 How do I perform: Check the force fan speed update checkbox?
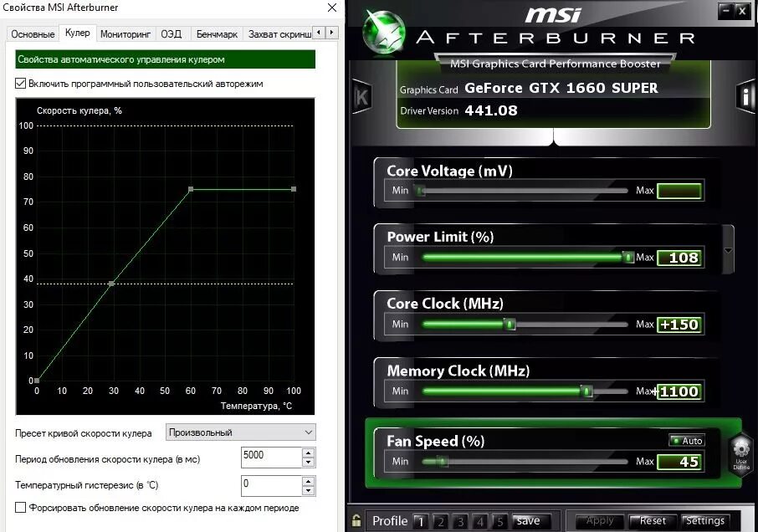(x=20, y=508)
